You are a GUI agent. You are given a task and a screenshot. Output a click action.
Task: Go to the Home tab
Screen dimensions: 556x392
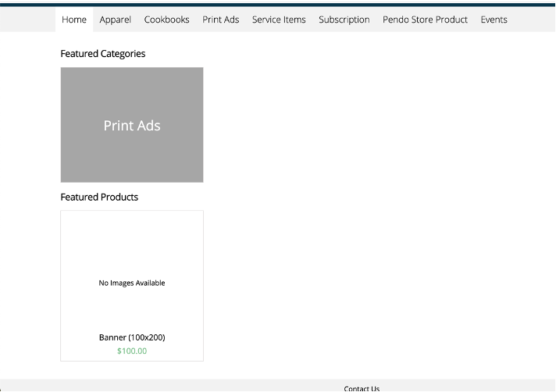[x=74, y=20]
